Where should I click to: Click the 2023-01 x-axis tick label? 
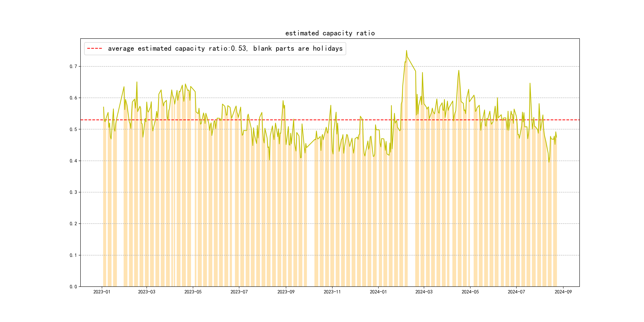102,292
